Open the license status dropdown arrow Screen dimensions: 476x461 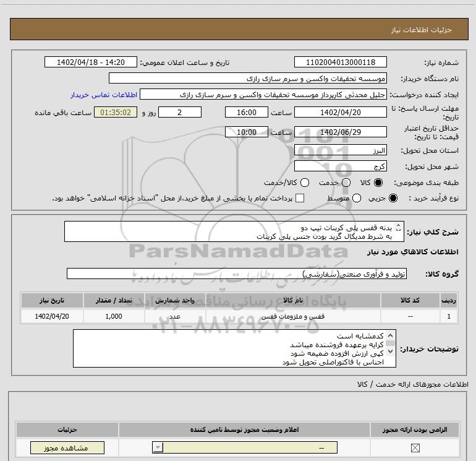point(158,447)
